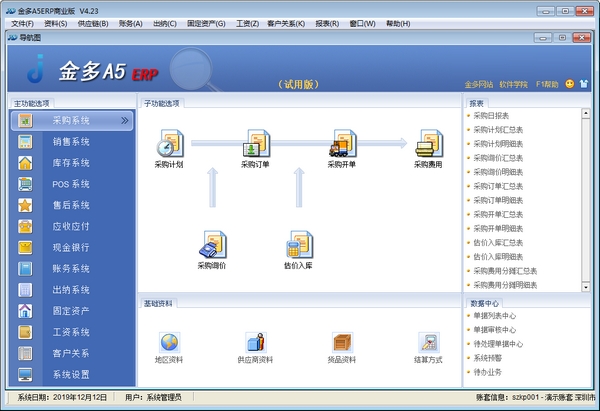Open the 采购费用分摊汇总表 report
This screenshot has width=600, height=411.
coord(505,271)
